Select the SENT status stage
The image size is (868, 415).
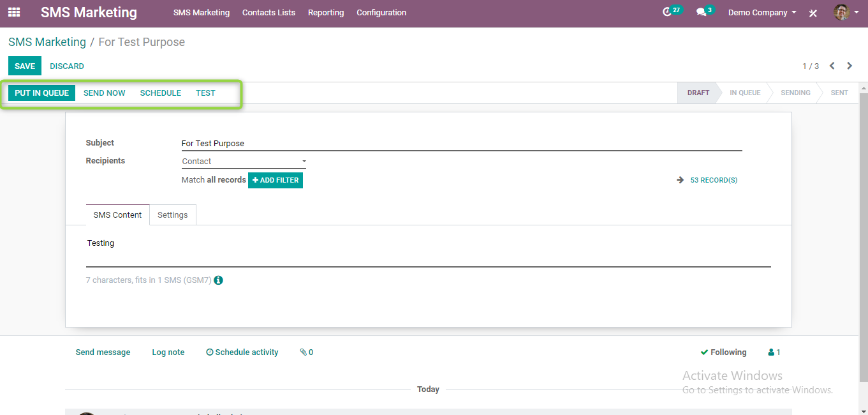839,93
